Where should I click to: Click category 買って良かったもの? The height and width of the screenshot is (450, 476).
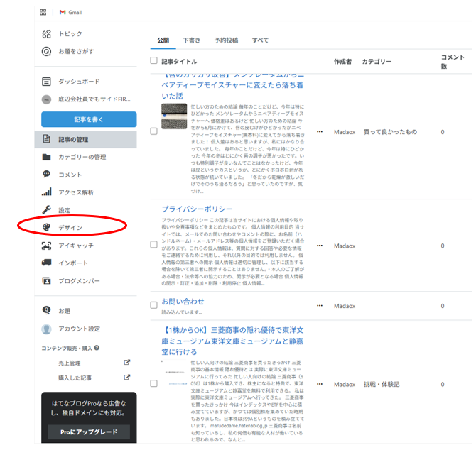tap(391, 132)
